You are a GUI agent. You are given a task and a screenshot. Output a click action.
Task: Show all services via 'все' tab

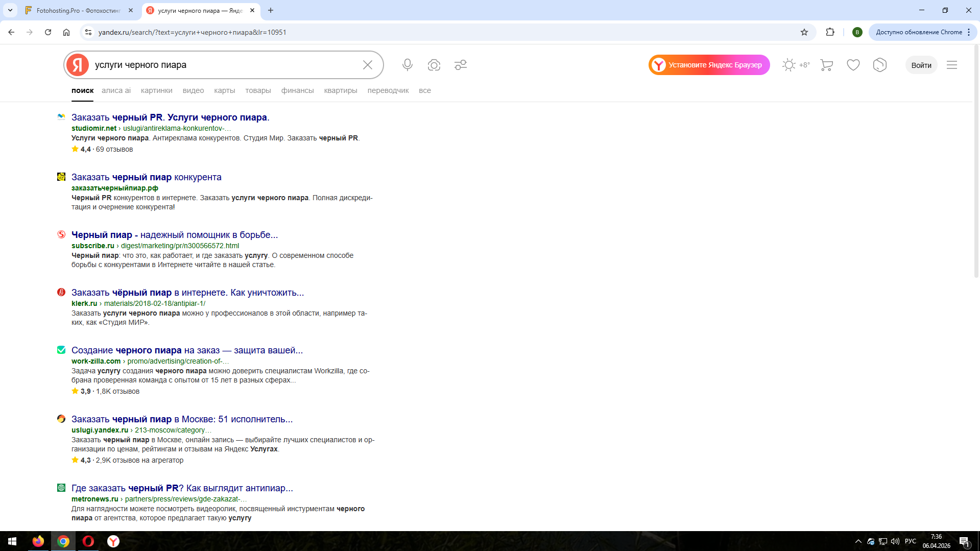pos(425,90)
